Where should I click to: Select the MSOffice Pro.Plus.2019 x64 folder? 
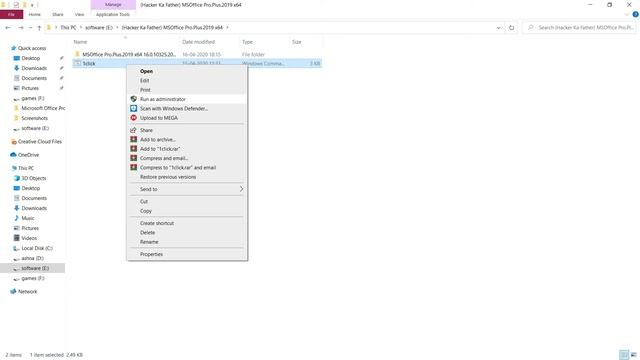point(197,54)
